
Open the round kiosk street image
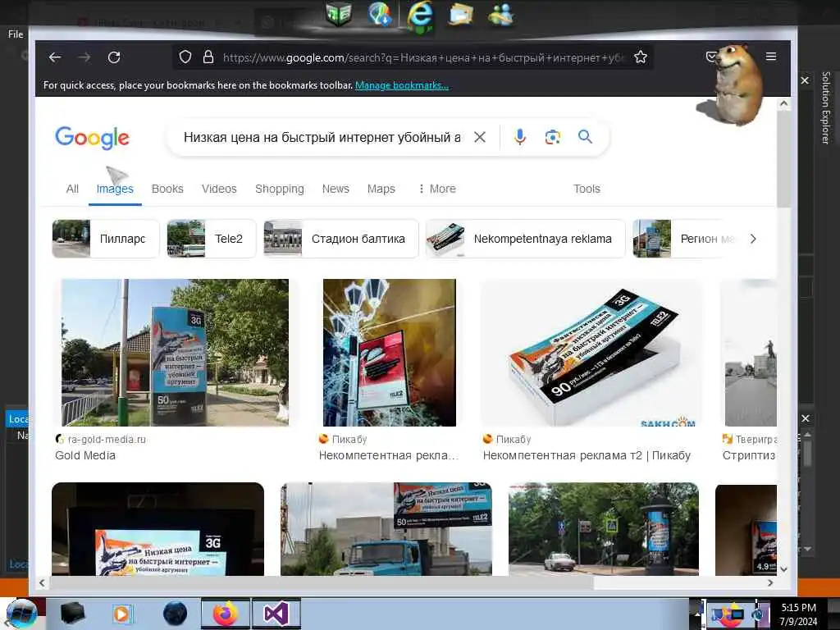[603, 529]
